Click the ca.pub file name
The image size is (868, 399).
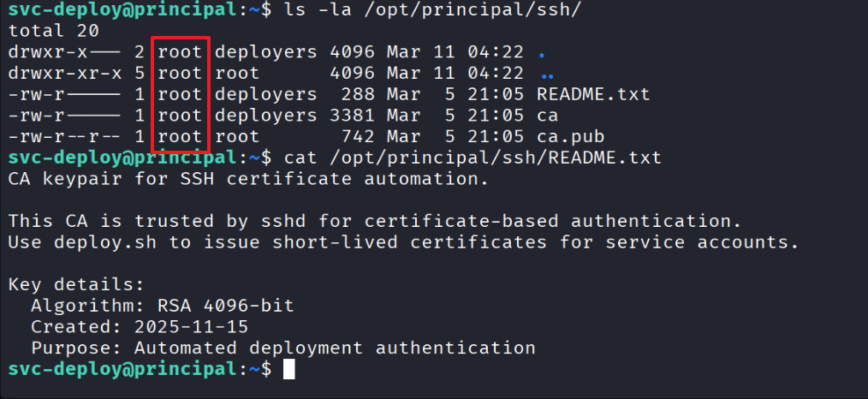[x=570, y=136]
